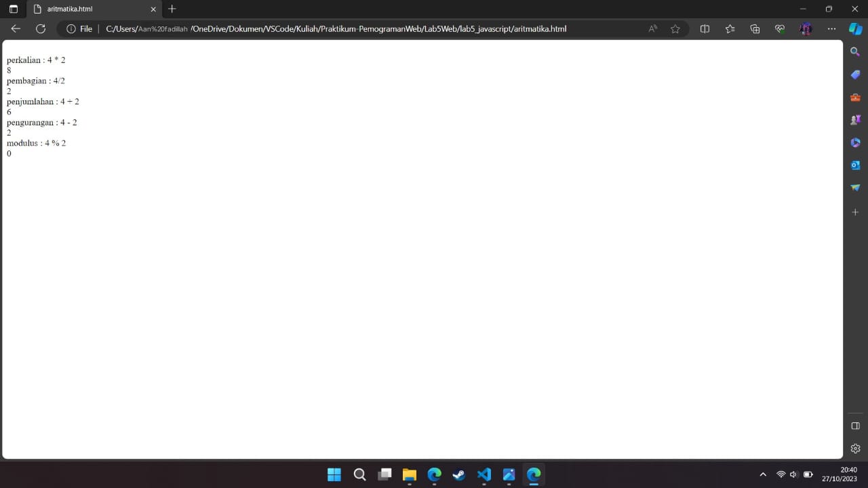The width and height of the screenshot is (868, 488).
Task: Reload the aritmatika.html page
Action: [x=41, y=28]
